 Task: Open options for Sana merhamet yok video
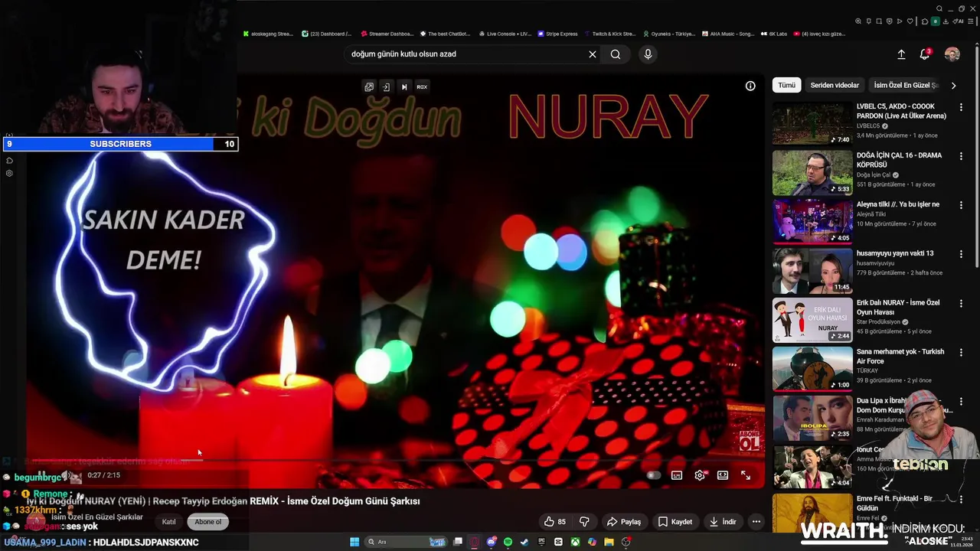click(961, 352)
